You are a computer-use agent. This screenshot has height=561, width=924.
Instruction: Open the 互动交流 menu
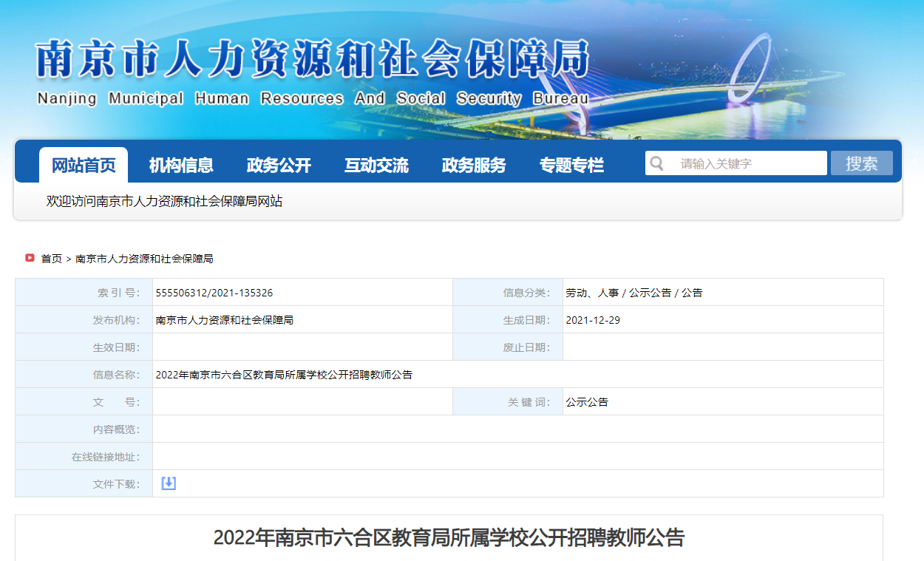coord(376,165)
